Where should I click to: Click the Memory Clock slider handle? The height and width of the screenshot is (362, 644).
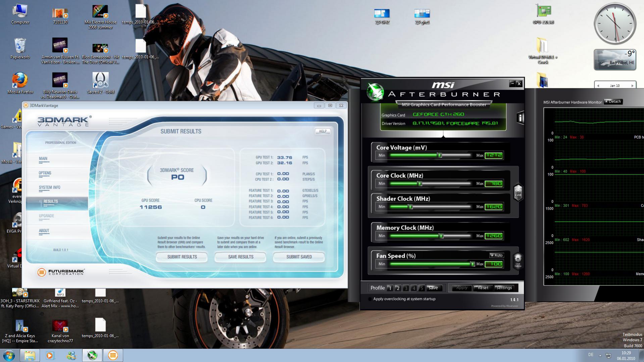pyautogui.click(x=442, y=236)
